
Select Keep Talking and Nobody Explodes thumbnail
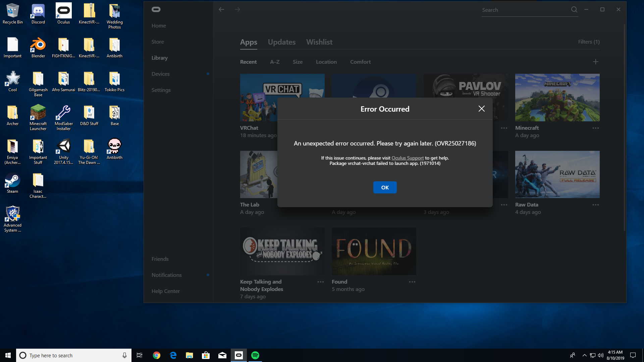pos(282,251)
